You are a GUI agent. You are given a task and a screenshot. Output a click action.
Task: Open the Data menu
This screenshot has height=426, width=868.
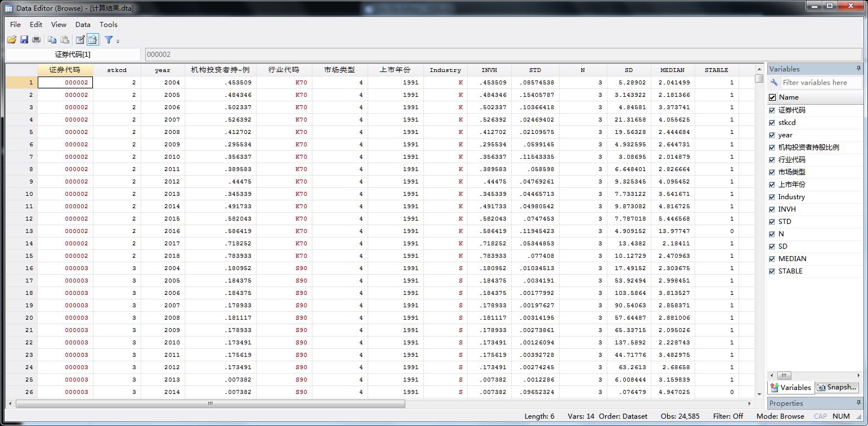point(83,24)
